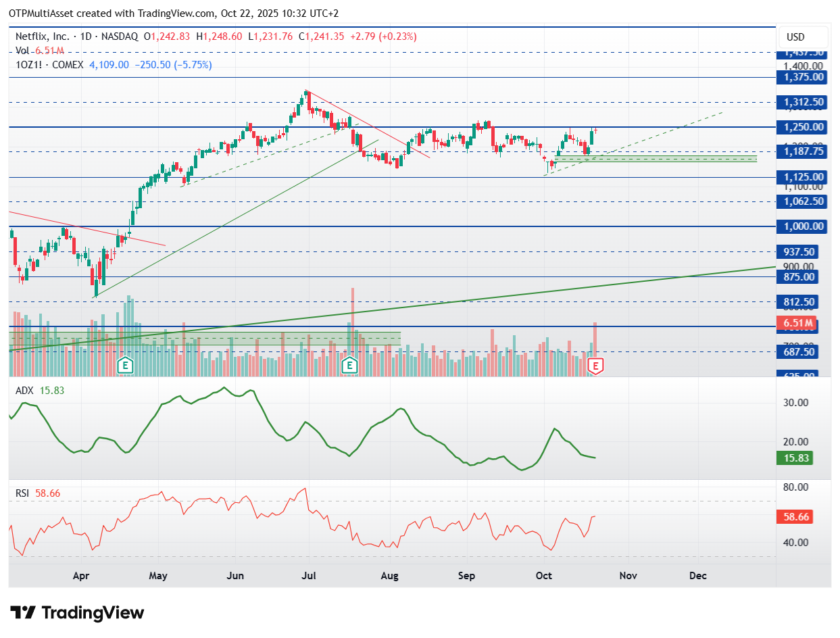This screenshot has height=638, width=840.
Task: Click the ADX indicator legend label
Action: [25, 390]
